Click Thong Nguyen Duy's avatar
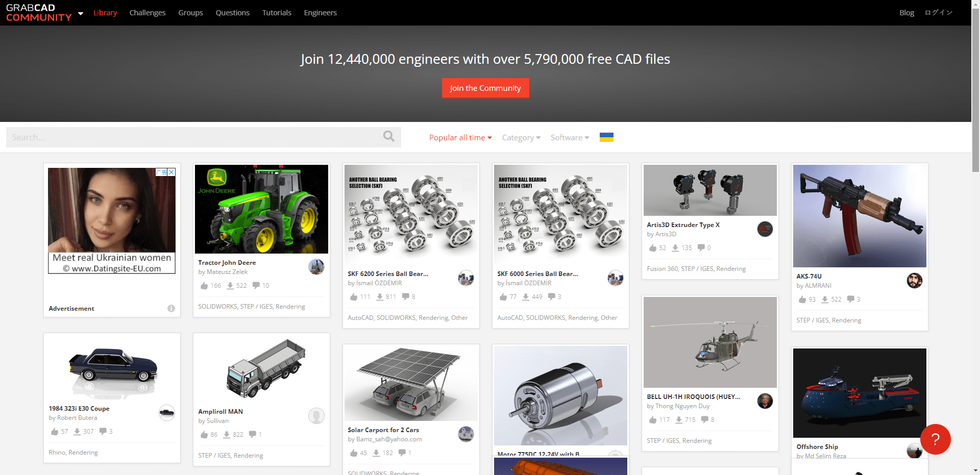The width and height of the screenshot is (980, 475). [765, 401]
